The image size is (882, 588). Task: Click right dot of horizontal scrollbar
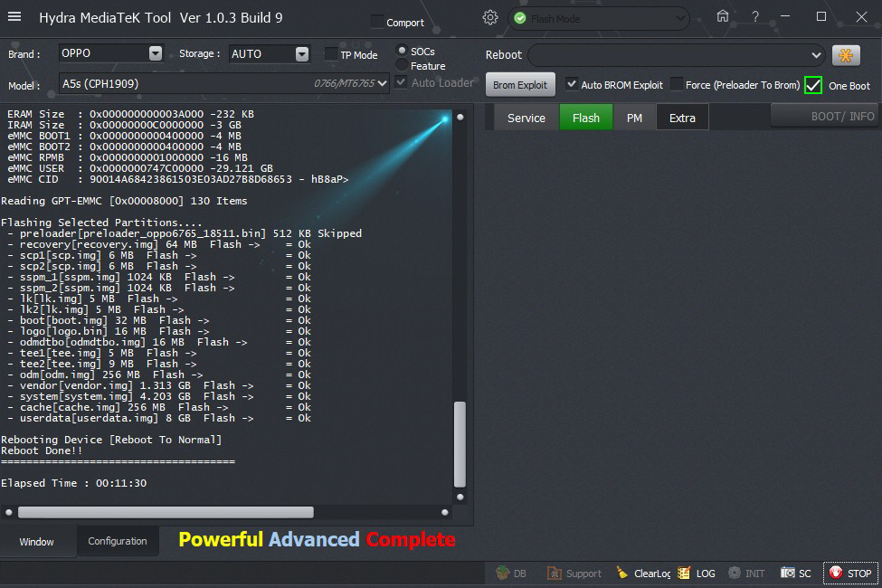(x=445, y=512)
